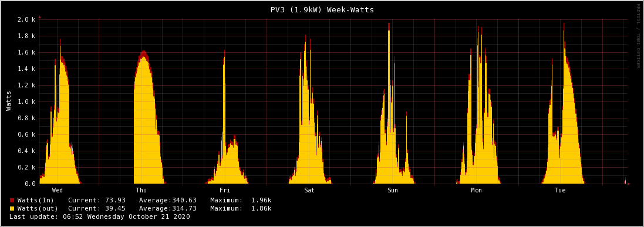
Task: Click the yellow Watts(out) legend swatch
Action: (12, 209)
